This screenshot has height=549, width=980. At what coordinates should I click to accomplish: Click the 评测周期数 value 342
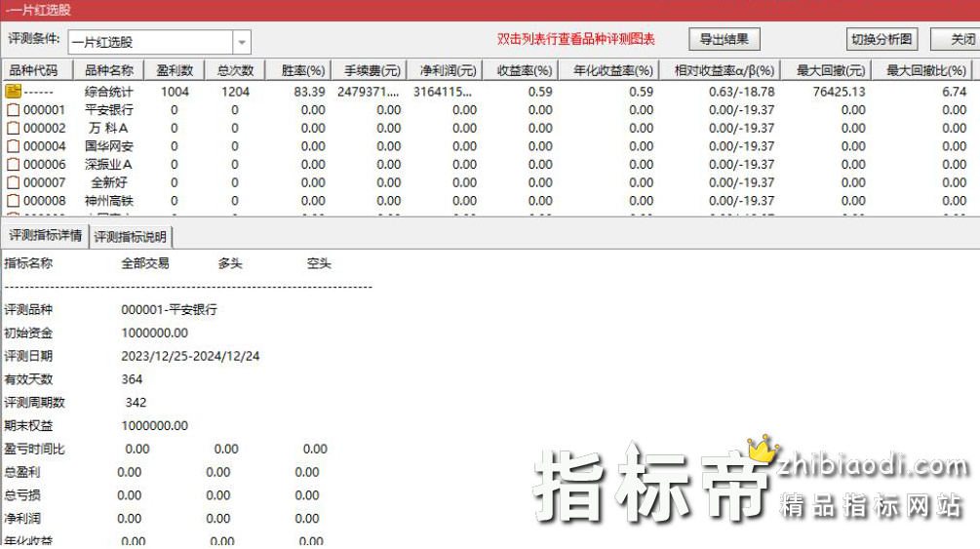coord(136,403)
